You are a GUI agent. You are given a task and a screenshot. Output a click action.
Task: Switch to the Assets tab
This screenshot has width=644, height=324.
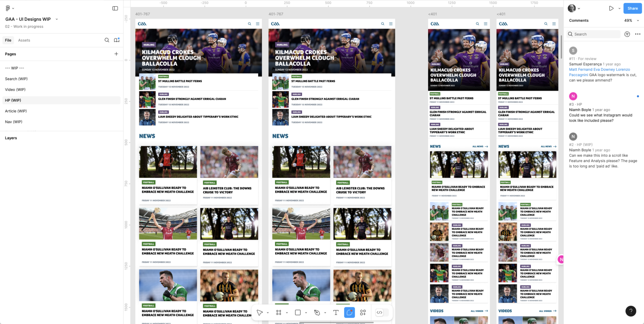(x=24, y=40)
